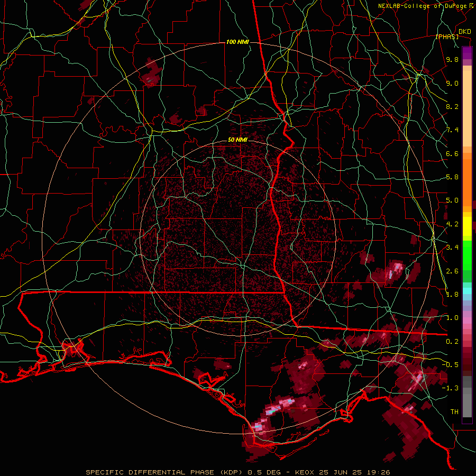Click the yellow segment of the color bar

(x=467, y=226)
